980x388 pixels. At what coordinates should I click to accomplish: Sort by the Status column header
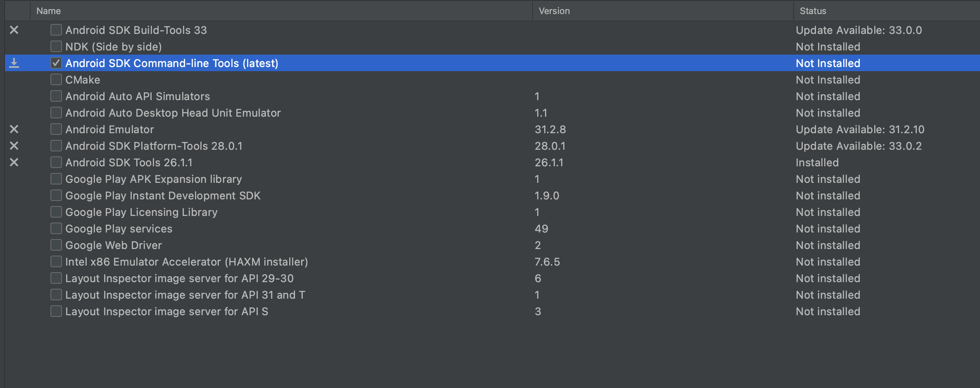click(x=887, y=11)
